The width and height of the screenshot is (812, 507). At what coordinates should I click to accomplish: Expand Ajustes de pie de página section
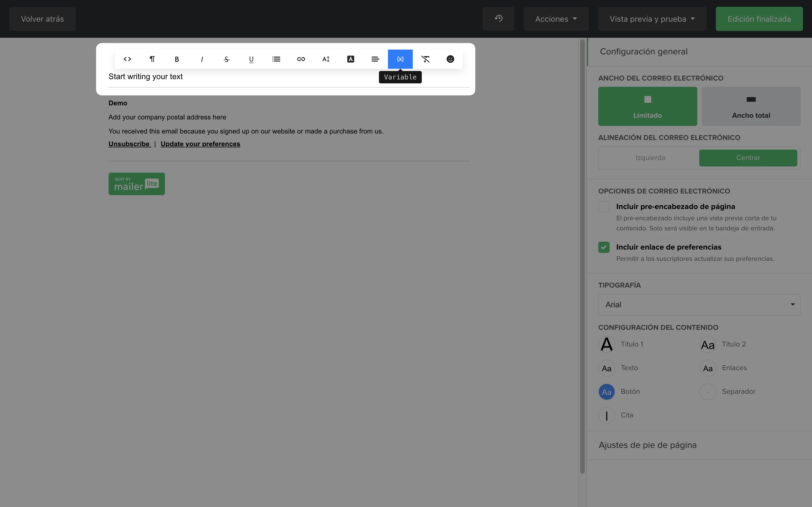647,445
